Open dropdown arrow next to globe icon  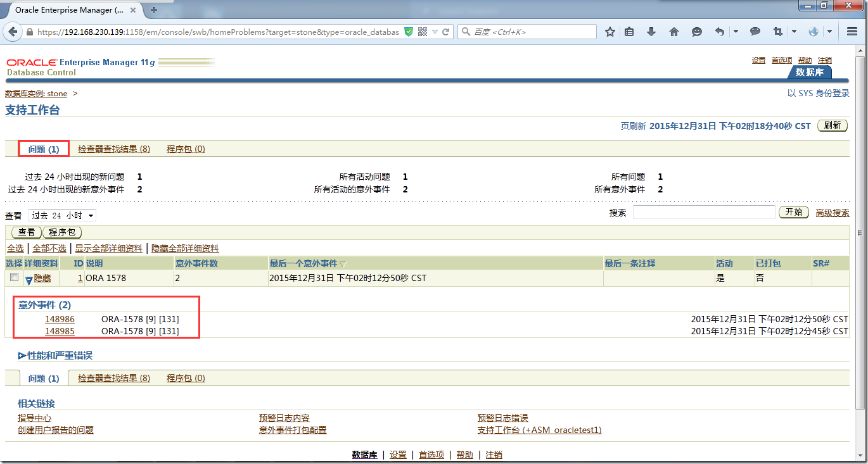(831, 32)
